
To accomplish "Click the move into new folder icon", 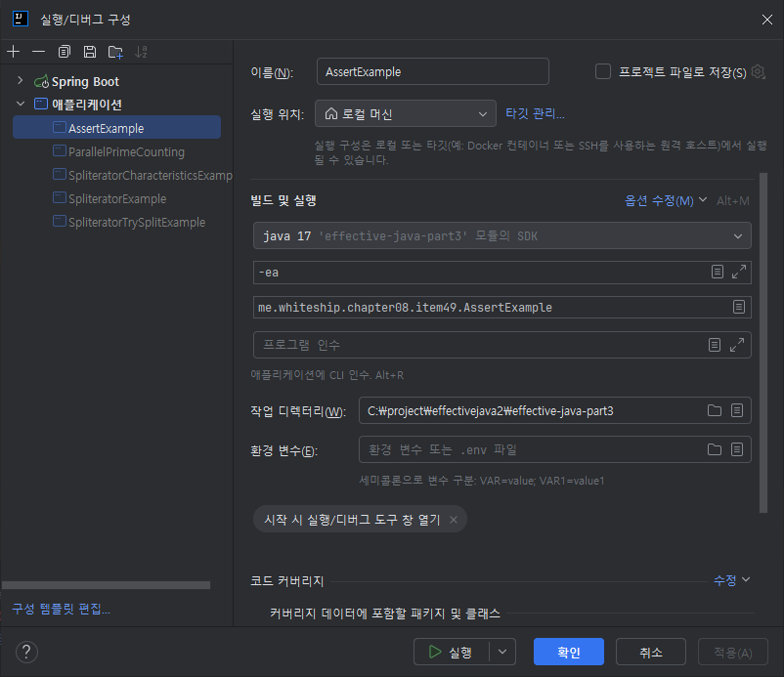I will coord(115,52).
